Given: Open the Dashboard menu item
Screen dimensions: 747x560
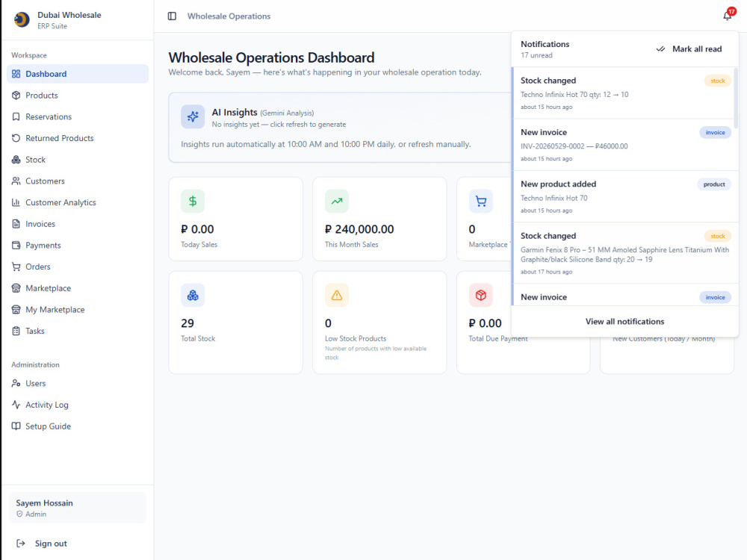Looking at the screenshot, I should click(78, 74).
